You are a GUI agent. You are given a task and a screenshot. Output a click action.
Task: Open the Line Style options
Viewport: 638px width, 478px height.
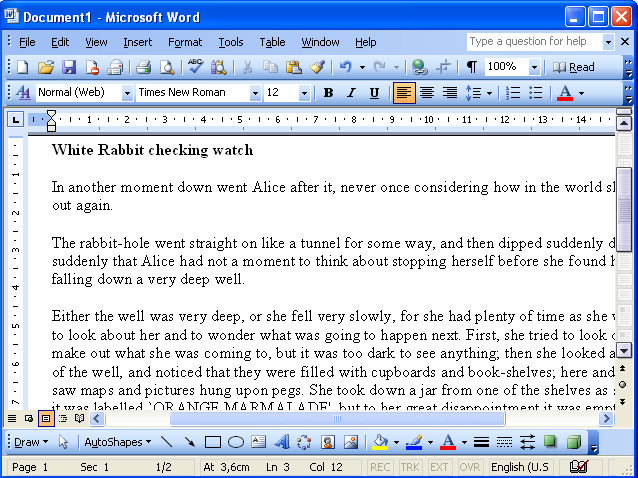pos(481,442)
